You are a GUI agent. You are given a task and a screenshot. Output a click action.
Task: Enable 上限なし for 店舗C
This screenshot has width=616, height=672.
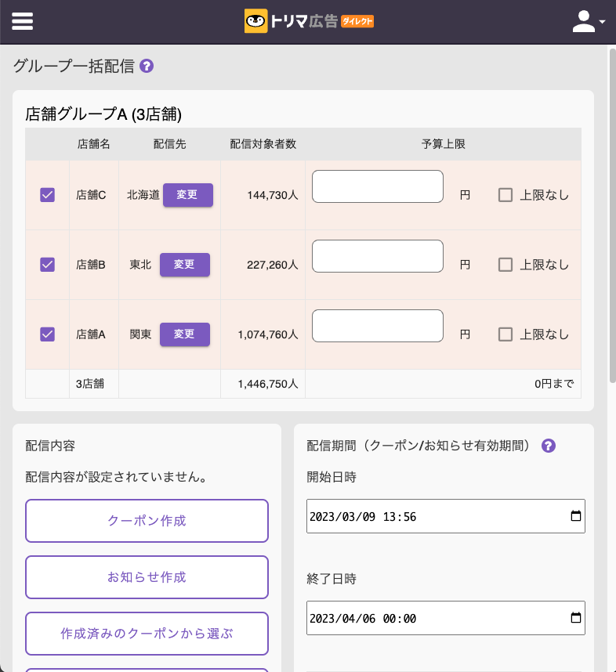[505, 195]
